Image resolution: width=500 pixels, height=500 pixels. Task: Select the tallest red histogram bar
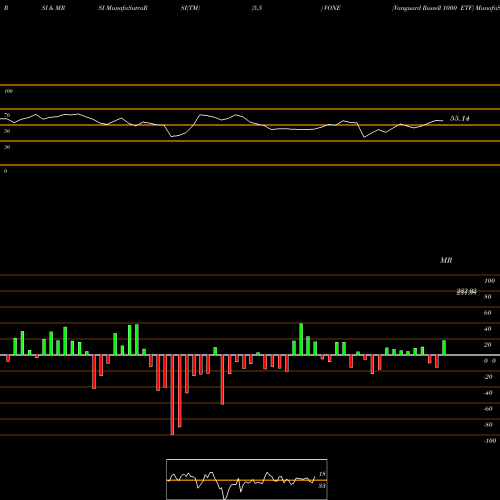point(172,395)
